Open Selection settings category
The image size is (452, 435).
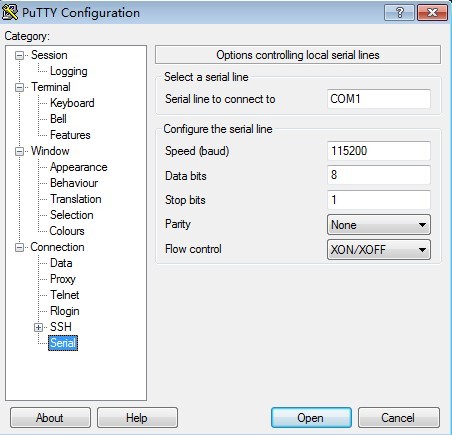[x=72, y=215]
